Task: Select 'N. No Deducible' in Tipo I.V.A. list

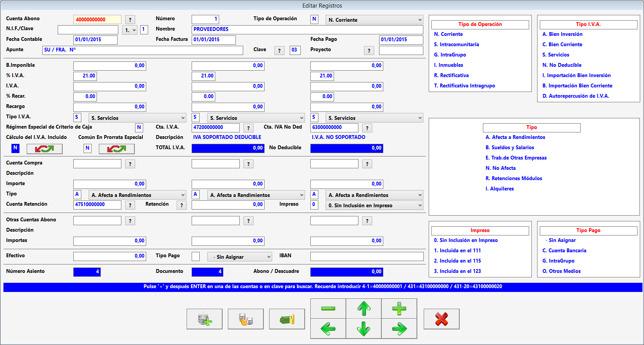Action: coord(562,65)
